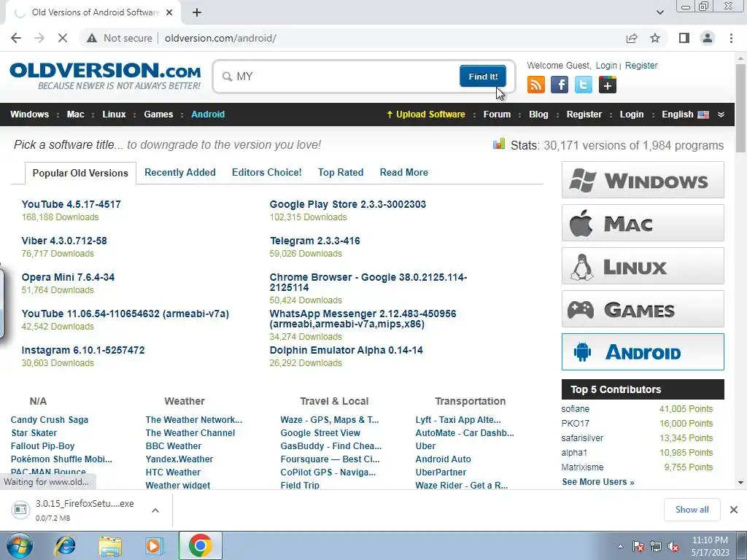Click the Games category banner
This screenshot has height=560, width=747.
coord(643,309)
